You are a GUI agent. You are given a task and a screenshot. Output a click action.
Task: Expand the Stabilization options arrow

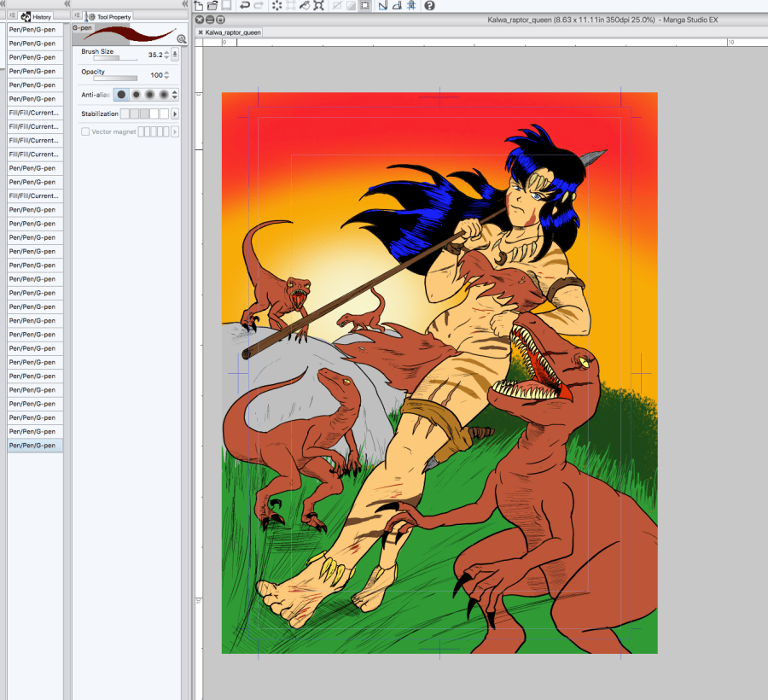(175, 114)
